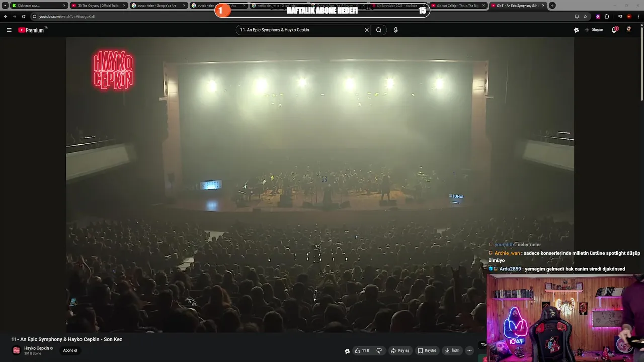Switch to Kurt Calleja tab

tap(458, 5)
